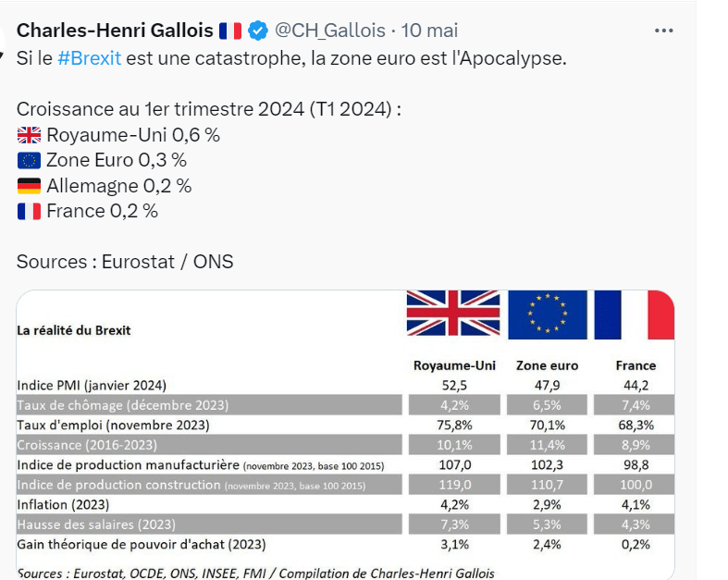728x580 pixels.
Task: Click the large Union Jack in the table image
Action: [453, 315]
